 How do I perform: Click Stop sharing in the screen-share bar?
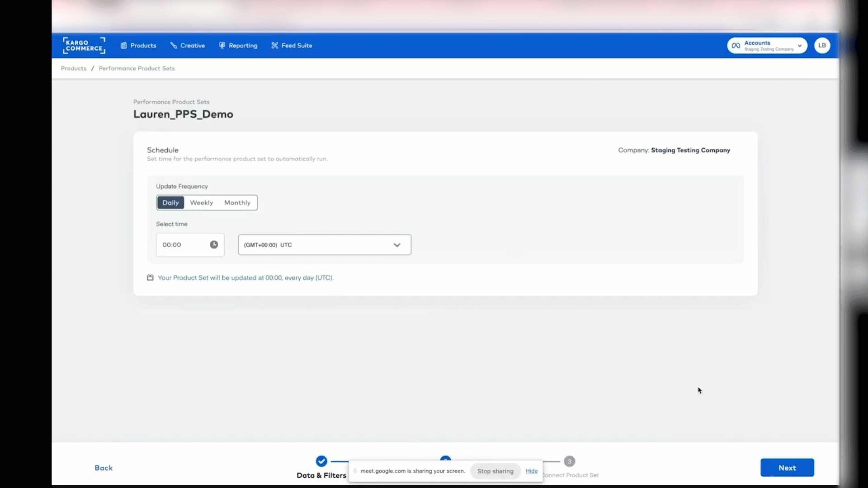tap(495, 471)
